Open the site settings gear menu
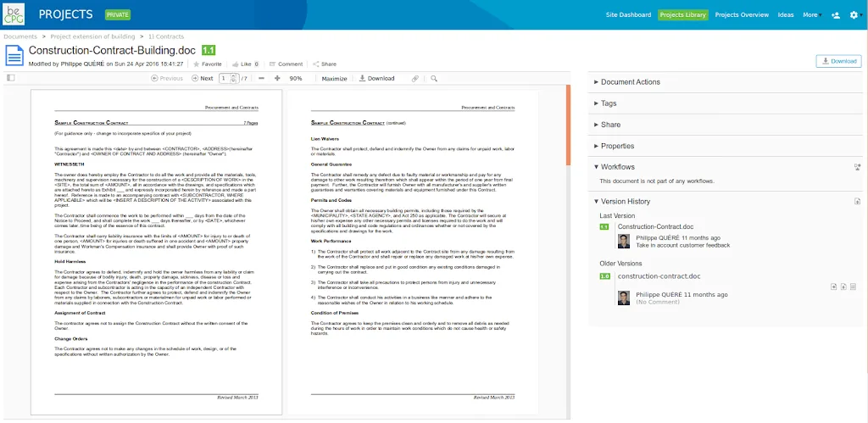This screenshot has width=868, height=423. (854, 15)
